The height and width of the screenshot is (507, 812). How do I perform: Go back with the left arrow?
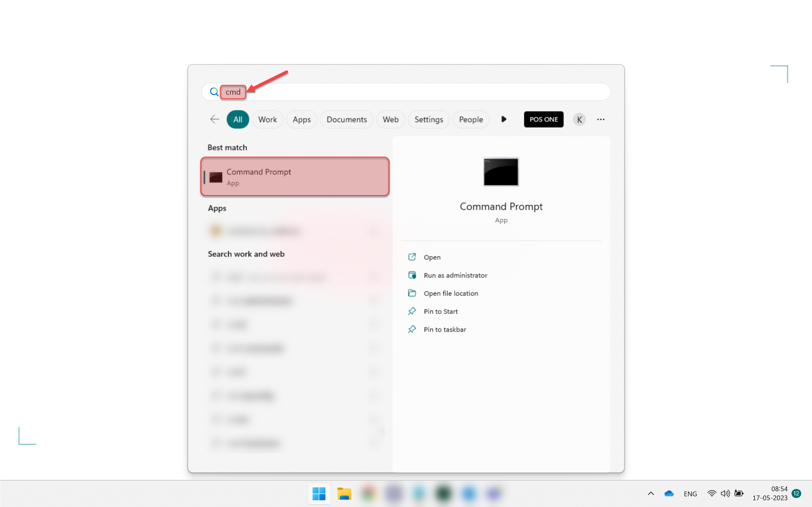tap(214, 119)
